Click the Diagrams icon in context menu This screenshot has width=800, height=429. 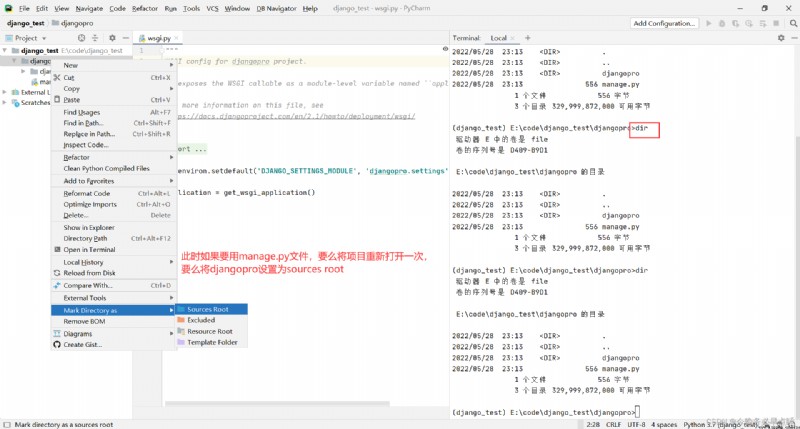tap(57, 334)
